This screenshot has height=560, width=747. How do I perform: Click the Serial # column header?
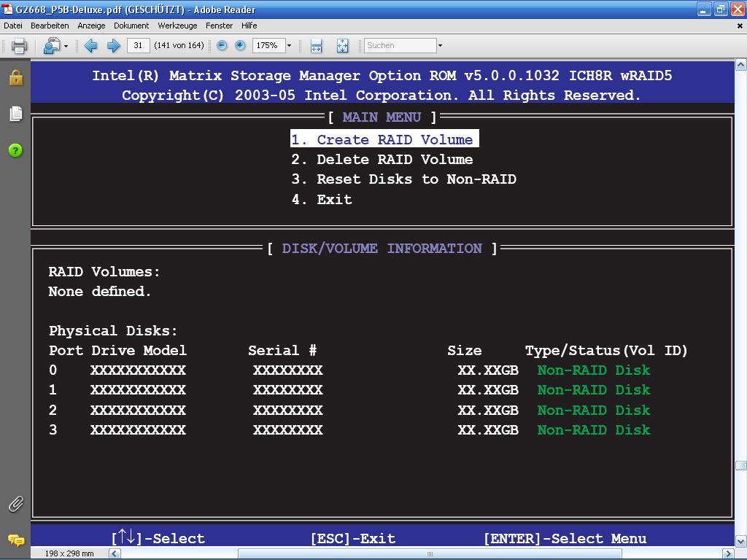point(282,351)
